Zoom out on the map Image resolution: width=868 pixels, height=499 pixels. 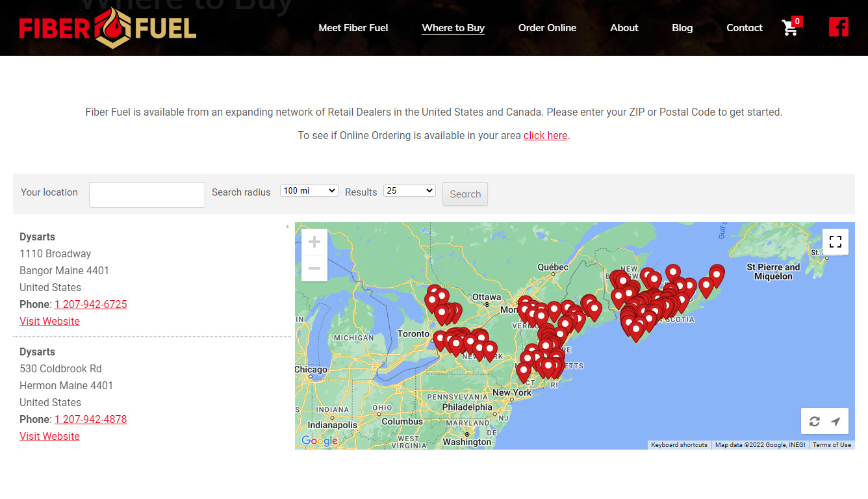[x=314, y=268]
